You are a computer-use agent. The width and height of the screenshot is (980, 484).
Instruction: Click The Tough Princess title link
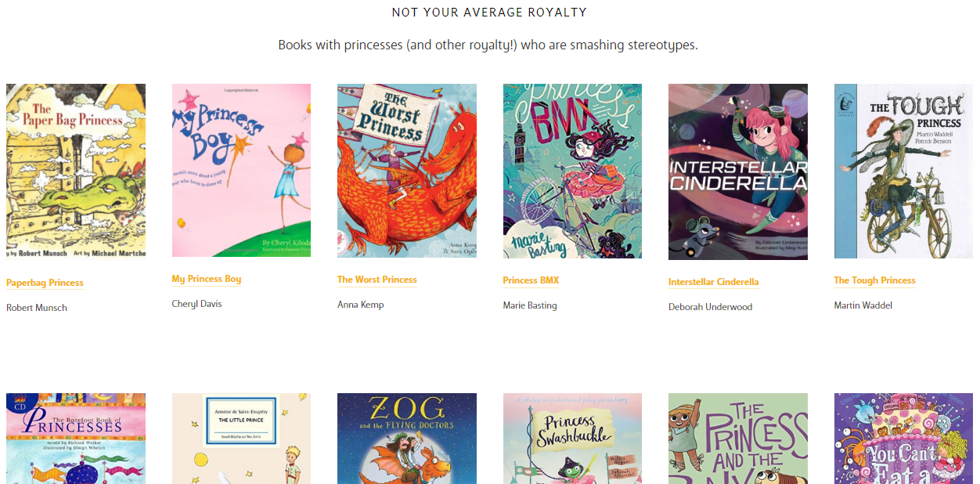pos(874,280)
